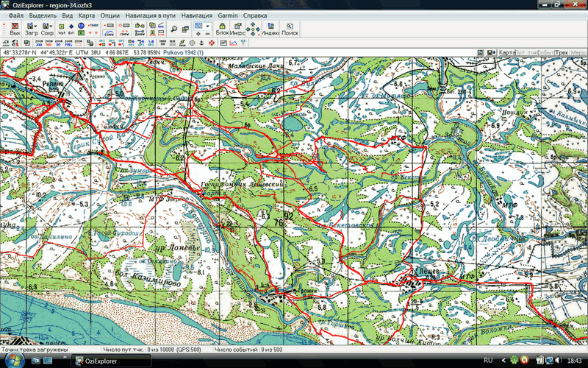Select the waypoint Wpt tool
The width and height of the screenshot is (588, 368).
[61, 29]
